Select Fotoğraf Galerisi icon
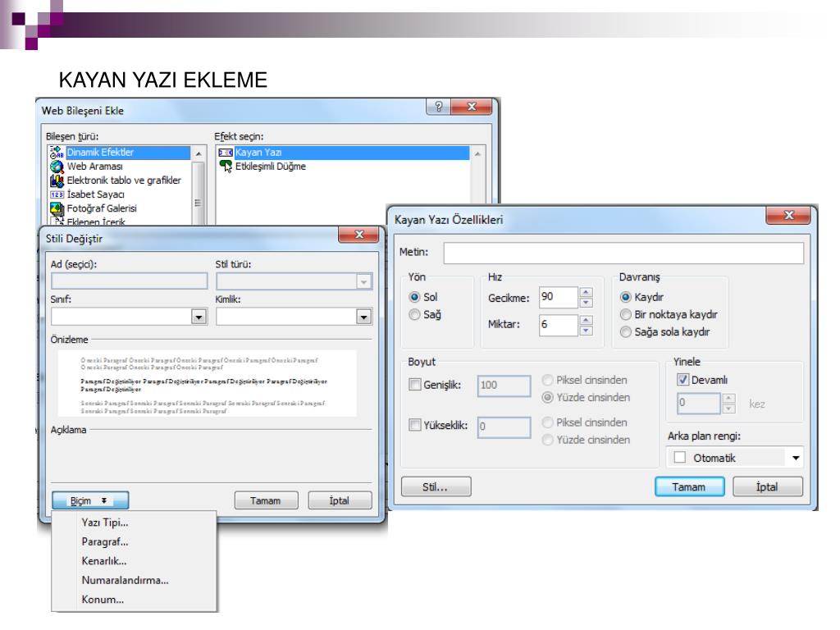 pyautogui.click(x=57, y=208)
